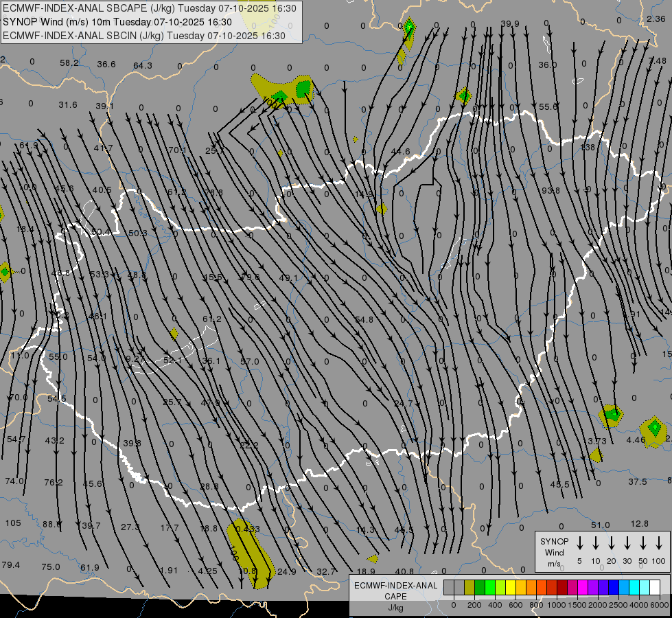Click the SBCIN layer title line
The height and width of the screenshot is (618, 672).
point(144,35)
